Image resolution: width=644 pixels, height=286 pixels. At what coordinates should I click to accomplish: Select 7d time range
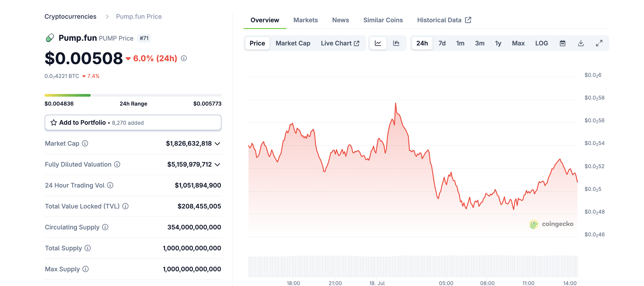click(x=442, y=43)
